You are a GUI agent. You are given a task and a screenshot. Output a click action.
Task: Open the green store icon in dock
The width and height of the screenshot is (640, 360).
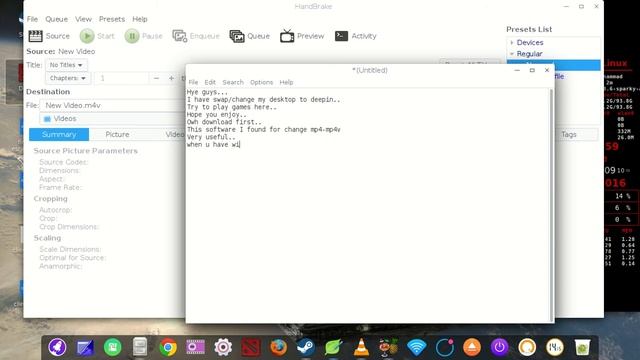coord(113,347)
